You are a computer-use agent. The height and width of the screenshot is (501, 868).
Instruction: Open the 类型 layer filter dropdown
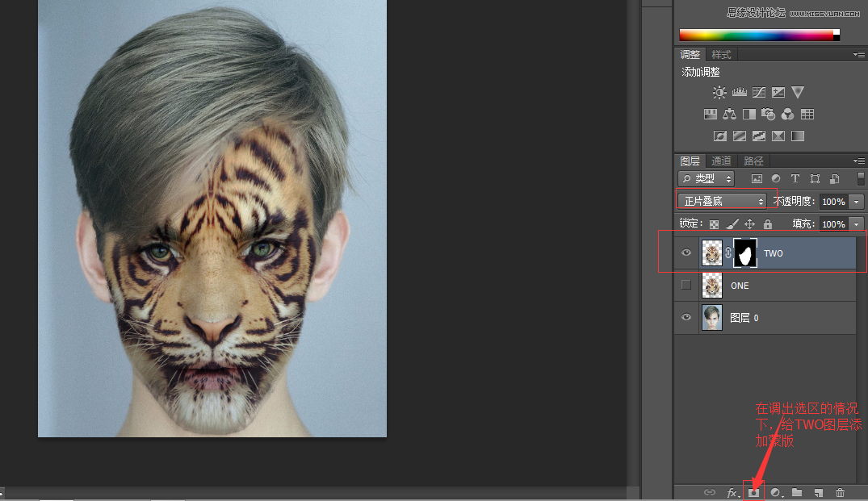tap(706, 178)
